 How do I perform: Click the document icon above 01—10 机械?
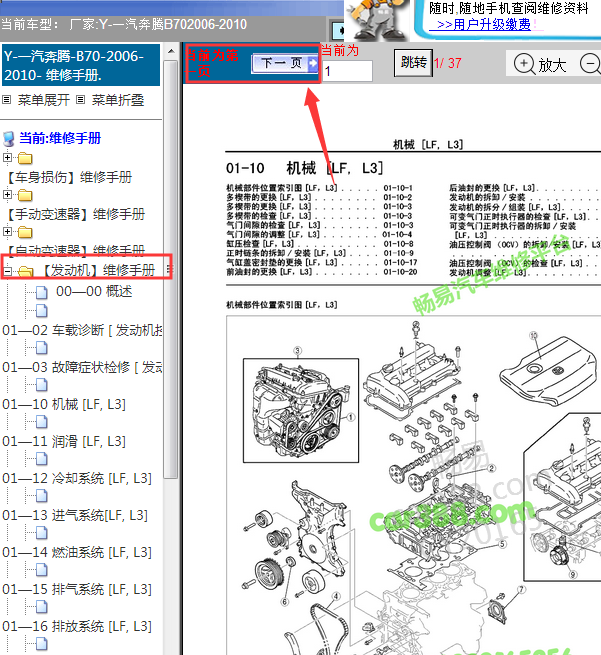(41, 384)
